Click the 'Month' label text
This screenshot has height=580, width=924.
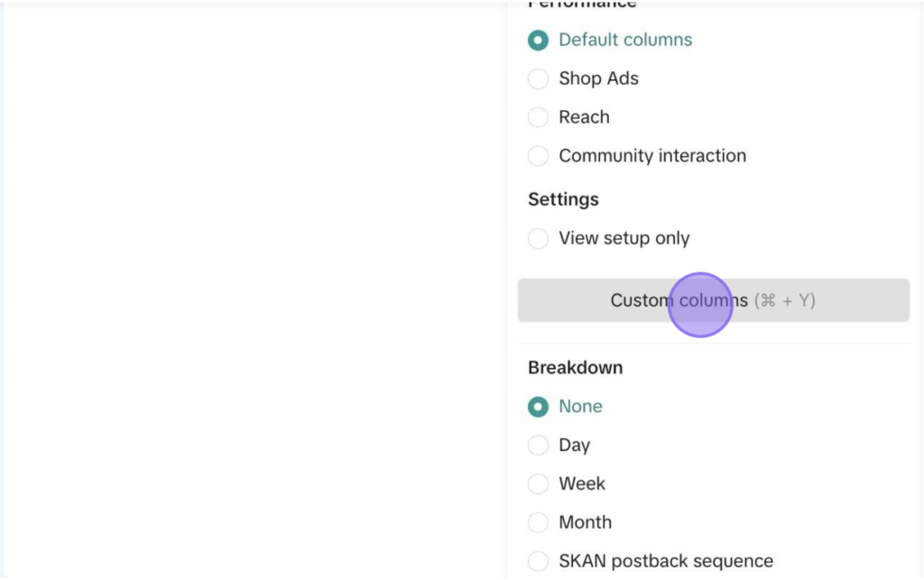coord(585,522)
